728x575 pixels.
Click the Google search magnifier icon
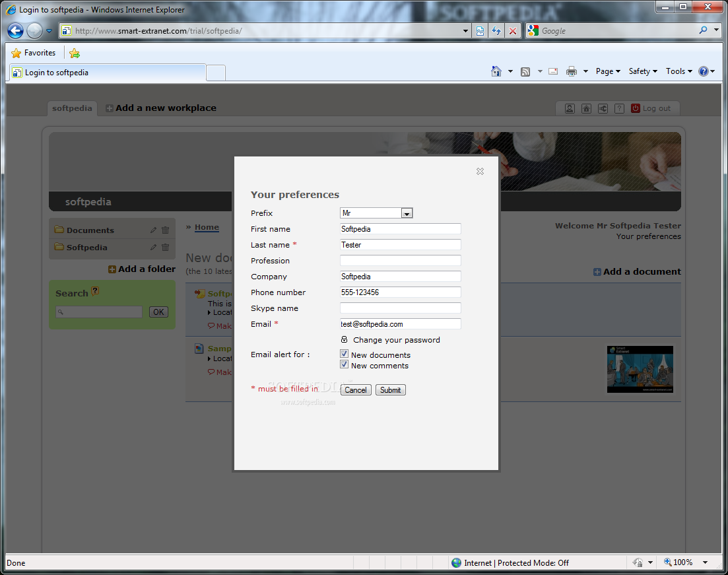tap(703, 30)
